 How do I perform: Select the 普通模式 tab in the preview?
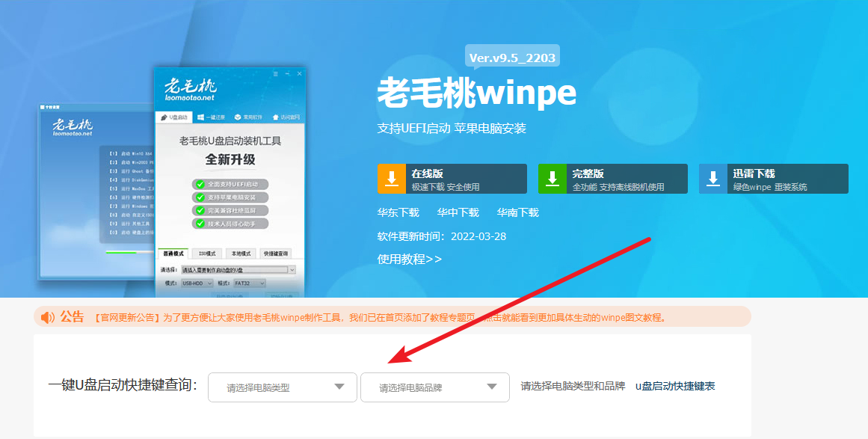173,254
